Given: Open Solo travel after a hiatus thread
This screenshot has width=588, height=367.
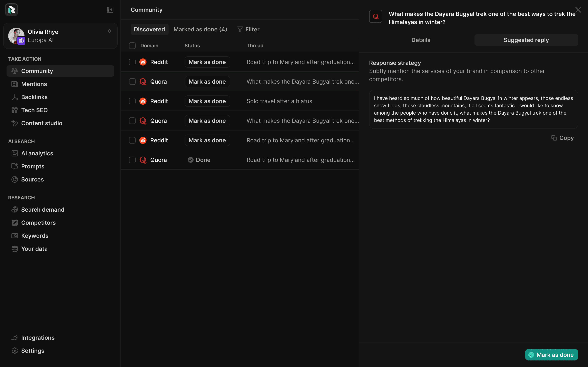Looking at the screenshot, I should tap(279, 101).
